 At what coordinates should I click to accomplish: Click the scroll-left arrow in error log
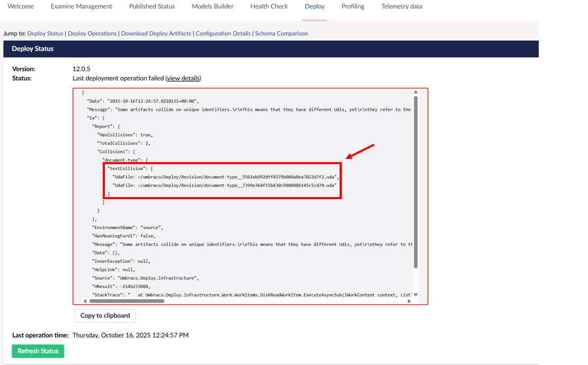pos(85,301)
